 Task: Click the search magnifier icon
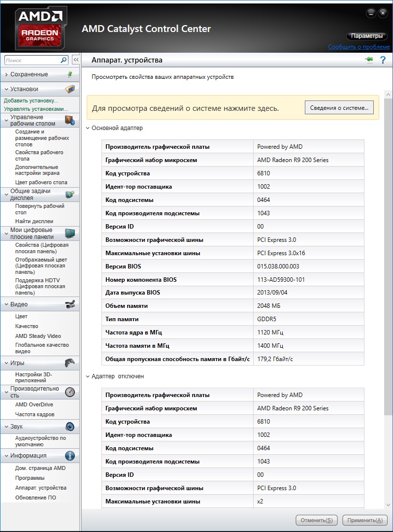(x=64, y=60)
